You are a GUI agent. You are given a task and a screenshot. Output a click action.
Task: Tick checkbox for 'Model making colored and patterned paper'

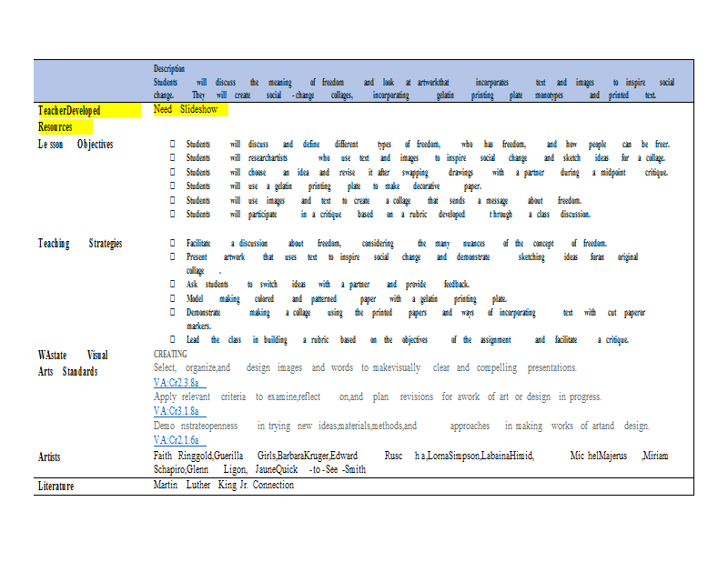172,298
